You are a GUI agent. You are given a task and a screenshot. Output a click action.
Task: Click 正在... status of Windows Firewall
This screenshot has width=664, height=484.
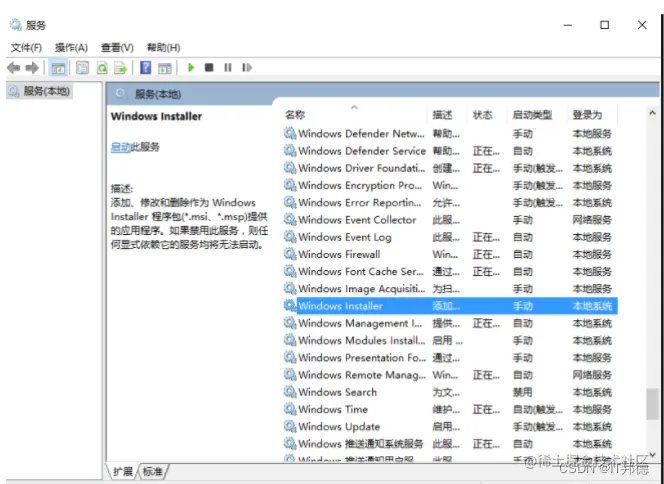pos(486,254)
